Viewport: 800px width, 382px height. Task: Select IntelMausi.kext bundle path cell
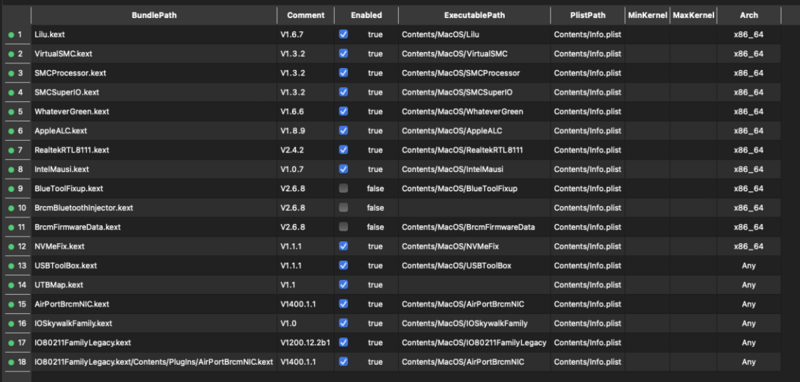154,169
